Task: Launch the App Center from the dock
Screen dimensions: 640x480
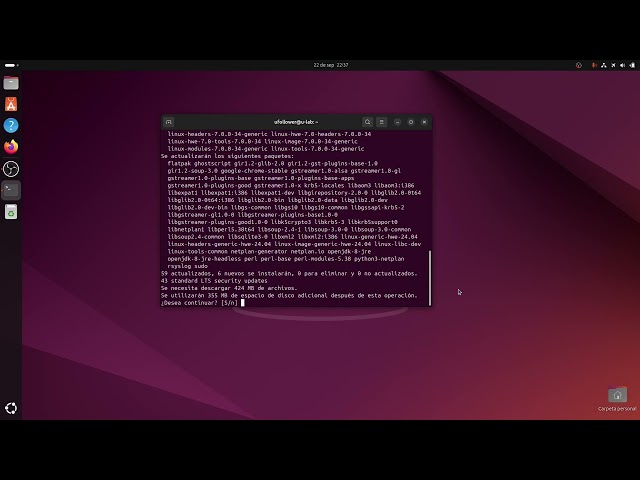Action: (11, 104)
